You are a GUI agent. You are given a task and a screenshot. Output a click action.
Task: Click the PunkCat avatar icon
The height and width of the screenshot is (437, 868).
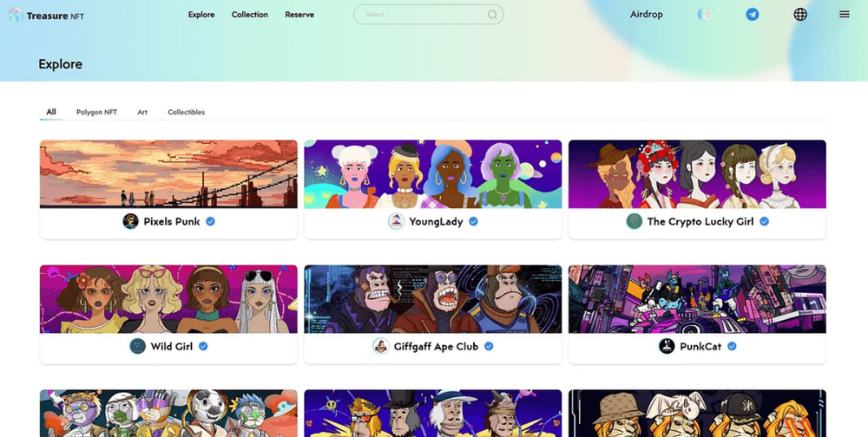(667, 346)
